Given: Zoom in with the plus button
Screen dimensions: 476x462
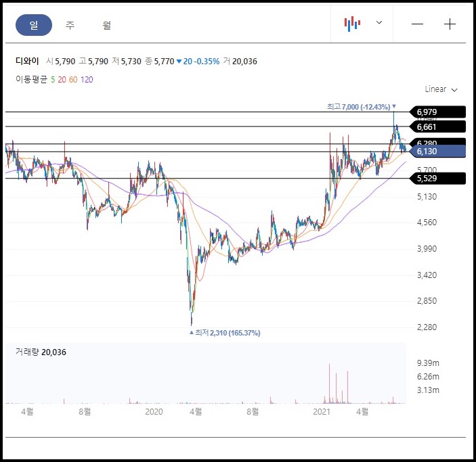Looking at the screenshot, I should pos(450,24).
